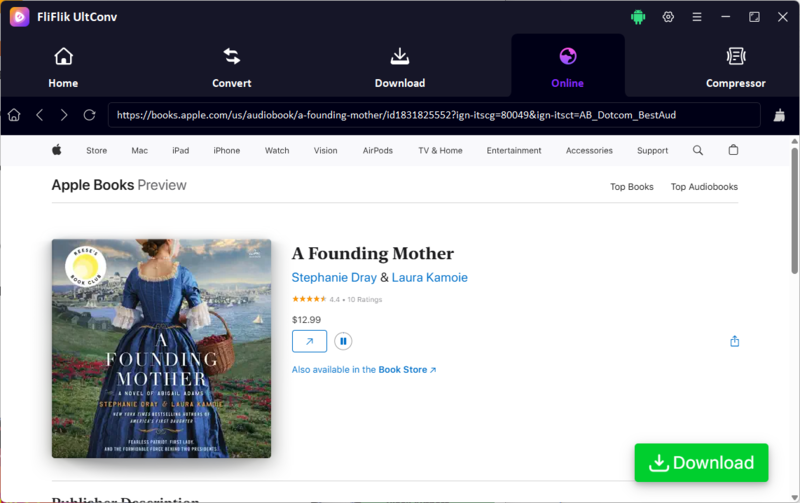Click the URL address field
This screenshot has height=503, width=800.
434,115
